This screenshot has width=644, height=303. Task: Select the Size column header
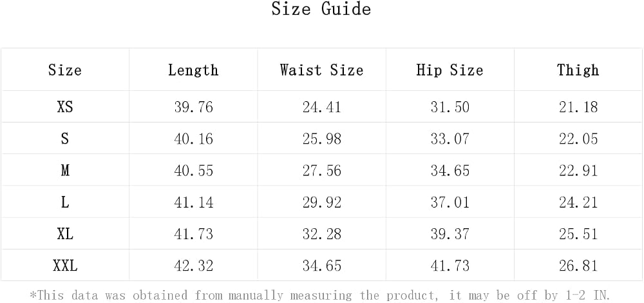65,70
